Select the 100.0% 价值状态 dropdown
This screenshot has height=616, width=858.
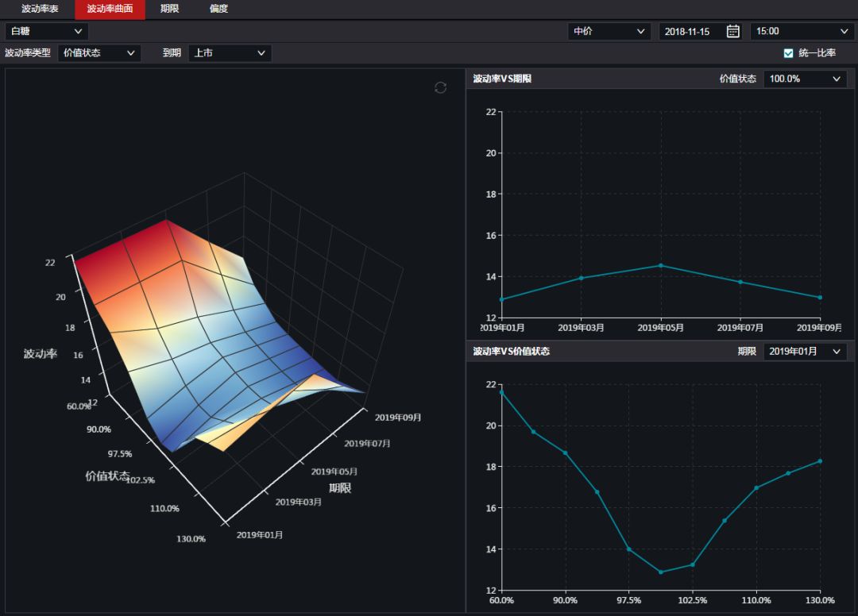(805, 79)
